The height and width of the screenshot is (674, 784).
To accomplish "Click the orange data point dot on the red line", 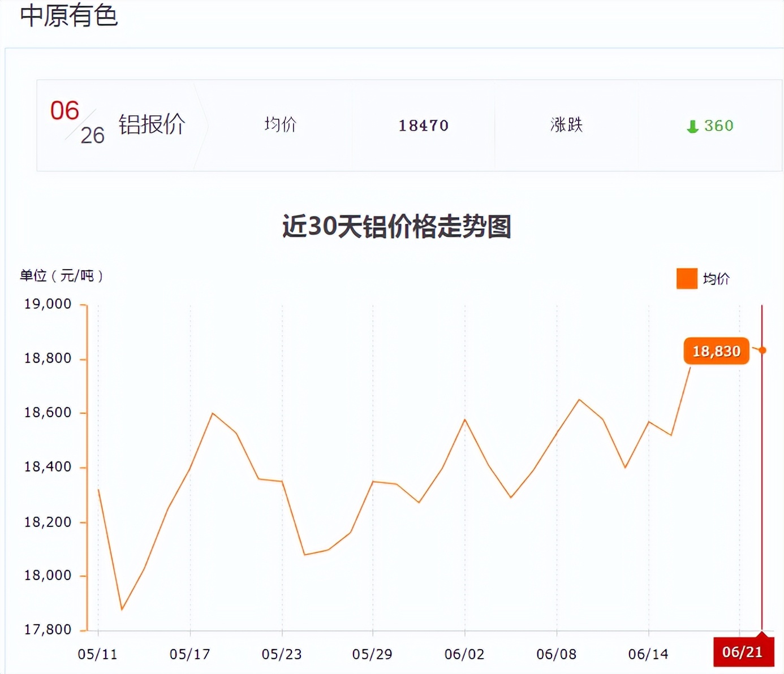I will (x=763, y=351).
